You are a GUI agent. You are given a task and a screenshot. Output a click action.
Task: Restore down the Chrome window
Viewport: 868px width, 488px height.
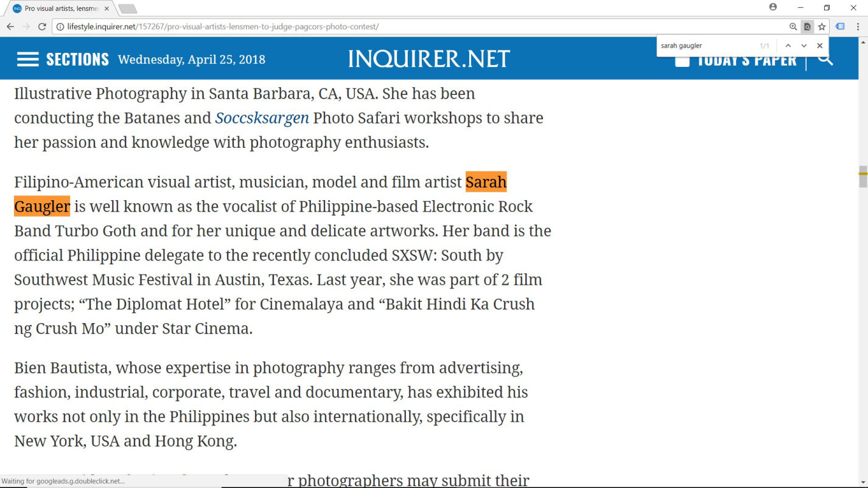click(827, 7)
